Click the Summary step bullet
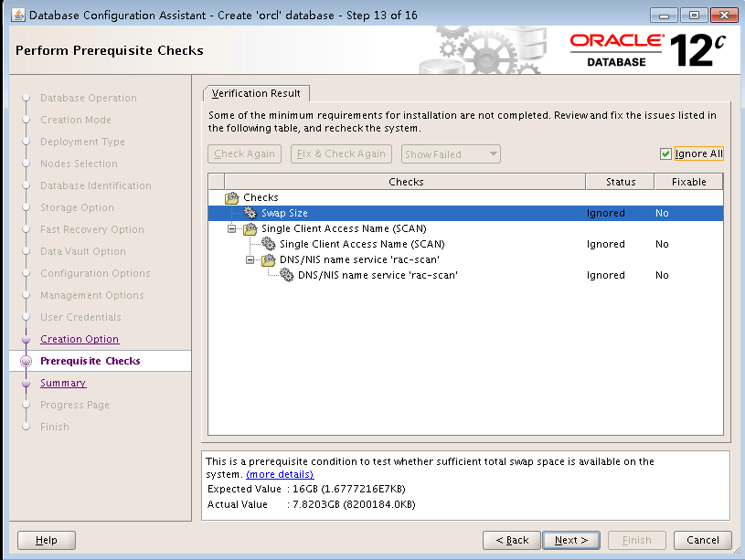Image resolution: width=745 pixels, height=560 pixels. tap(27, 383)
